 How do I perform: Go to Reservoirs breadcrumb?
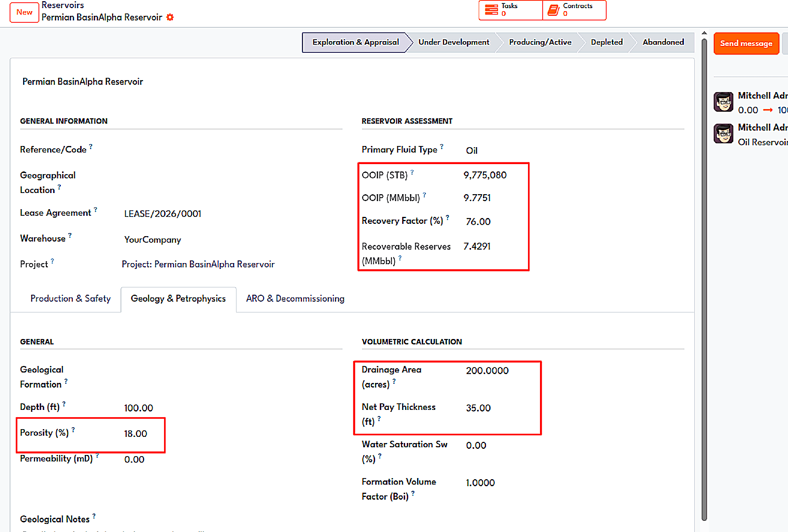coord(63,5)
